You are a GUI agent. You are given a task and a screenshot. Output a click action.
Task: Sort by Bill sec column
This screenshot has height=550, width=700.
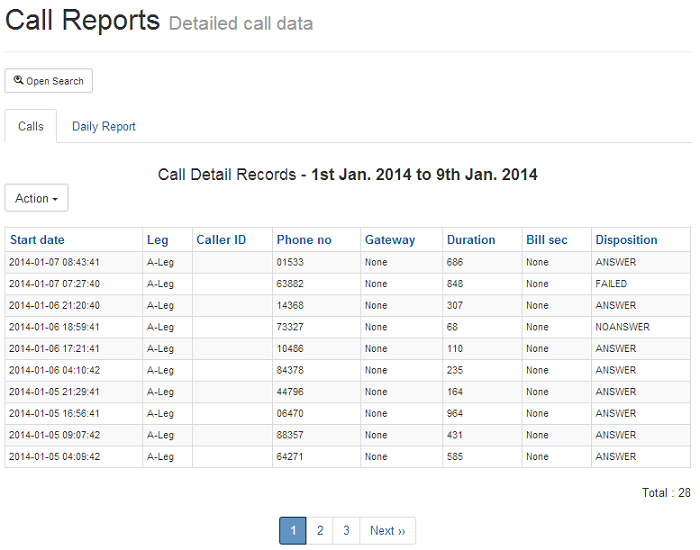coord(547,240)
